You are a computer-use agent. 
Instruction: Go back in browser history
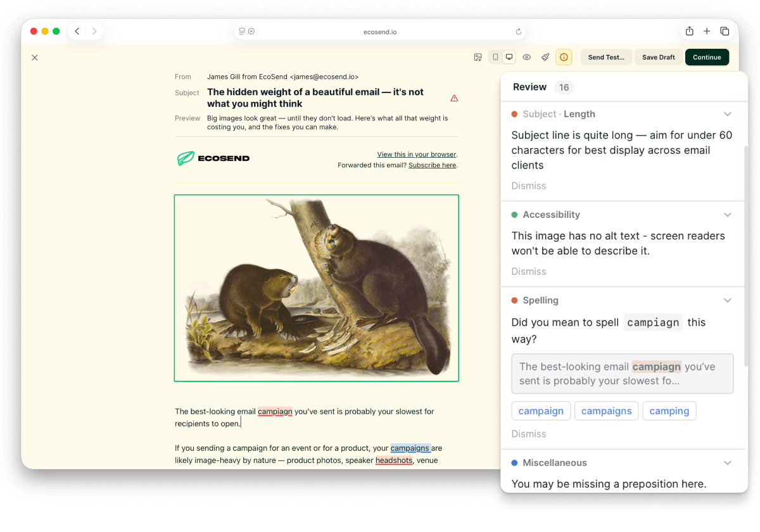click(x=77, y=31)
